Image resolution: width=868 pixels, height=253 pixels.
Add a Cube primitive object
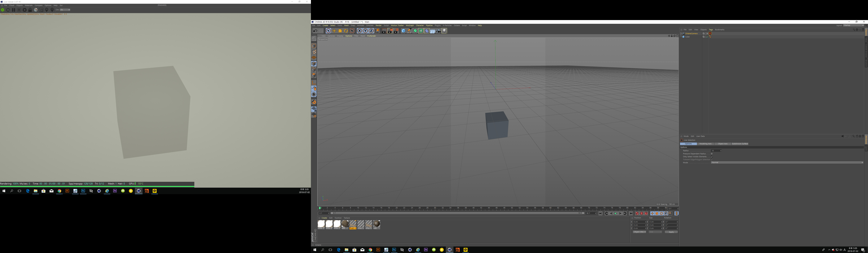click(403, 31)
